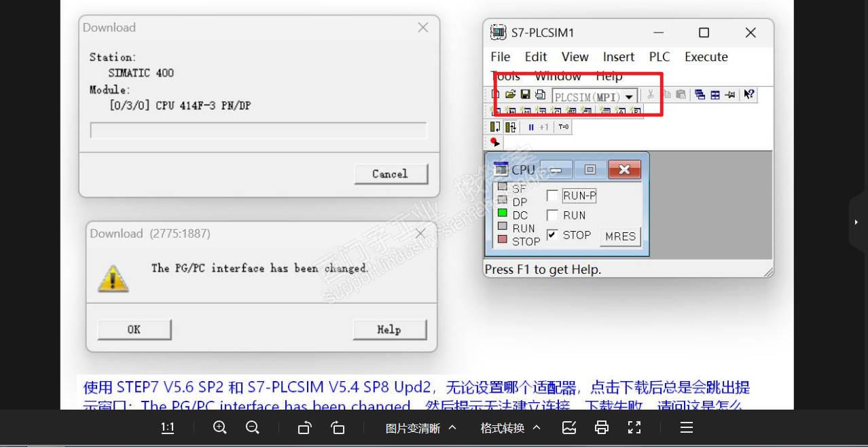
Task: Minimize the CPU sub-window
Action: pos(556,169)
